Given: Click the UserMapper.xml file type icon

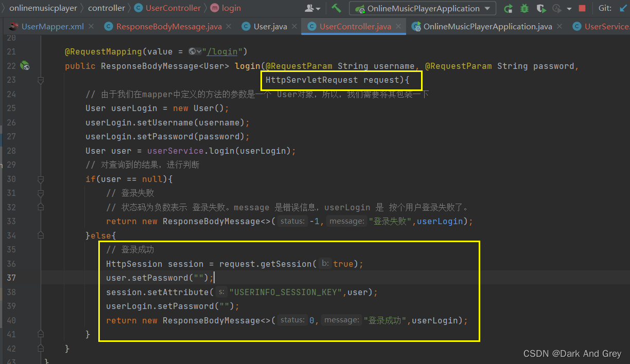Looking at the screenshot, I should [13, 26].
